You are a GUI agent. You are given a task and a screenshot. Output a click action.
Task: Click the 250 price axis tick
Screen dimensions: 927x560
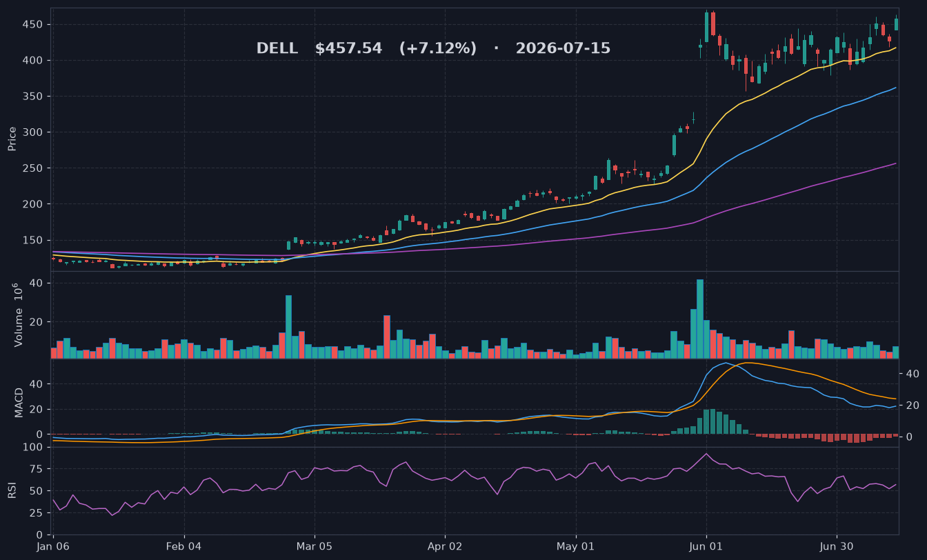click(x=33, y=168)
